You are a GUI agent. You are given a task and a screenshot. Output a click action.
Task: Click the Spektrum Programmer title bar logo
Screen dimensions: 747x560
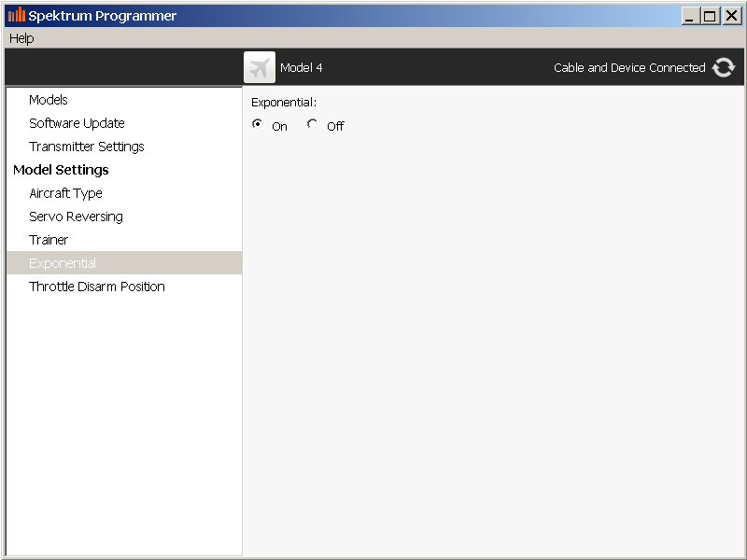[17, 15]
